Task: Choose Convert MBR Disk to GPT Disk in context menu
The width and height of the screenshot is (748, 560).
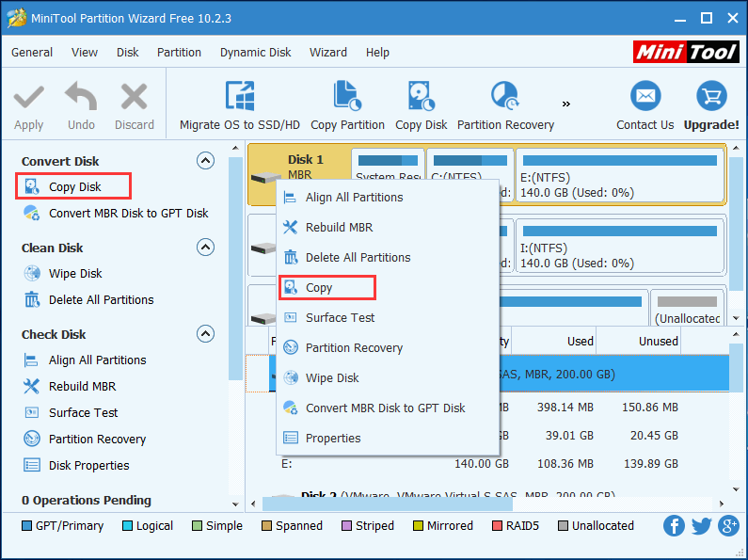Action: tap(388, 408)
